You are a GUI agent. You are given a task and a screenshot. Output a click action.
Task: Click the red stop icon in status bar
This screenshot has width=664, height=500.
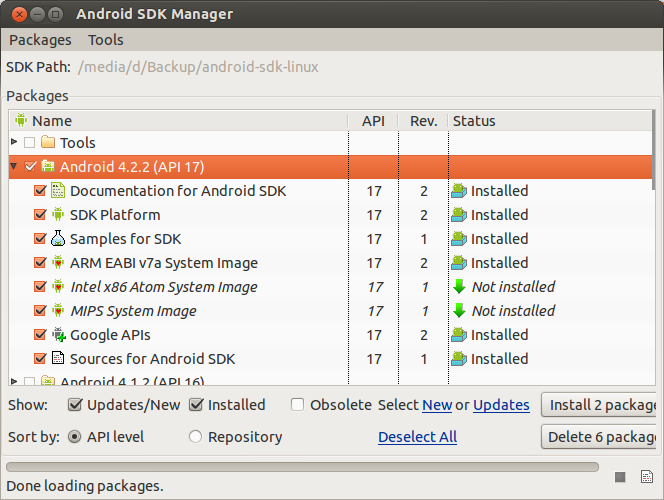pos(620,477)
